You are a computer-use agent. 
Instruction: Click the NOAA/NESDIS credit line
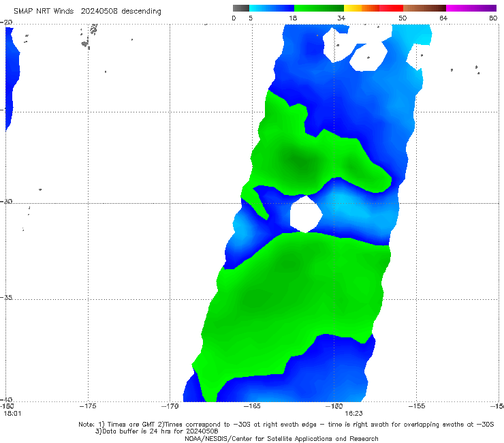click(x=281, y=439)
